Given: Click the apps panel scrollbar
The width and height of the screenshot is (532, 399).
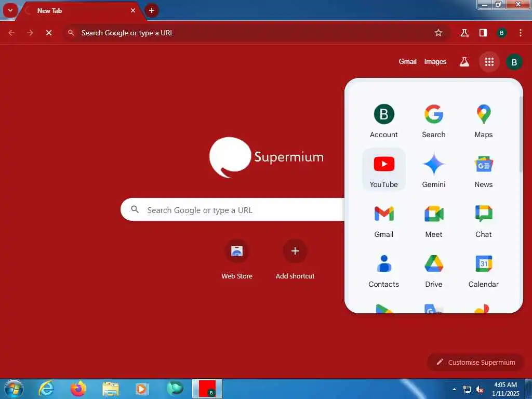Looking at the screenshot, I should pyautogui.click(x=521, y=134).
